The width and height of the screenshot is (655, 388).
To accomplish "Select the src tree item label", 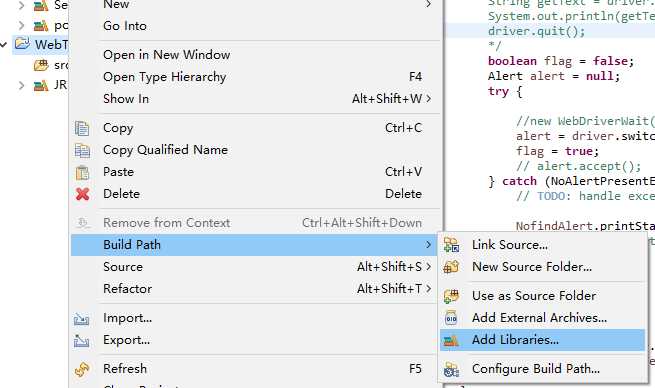I will pyautogui.click(x=60, y=65).
